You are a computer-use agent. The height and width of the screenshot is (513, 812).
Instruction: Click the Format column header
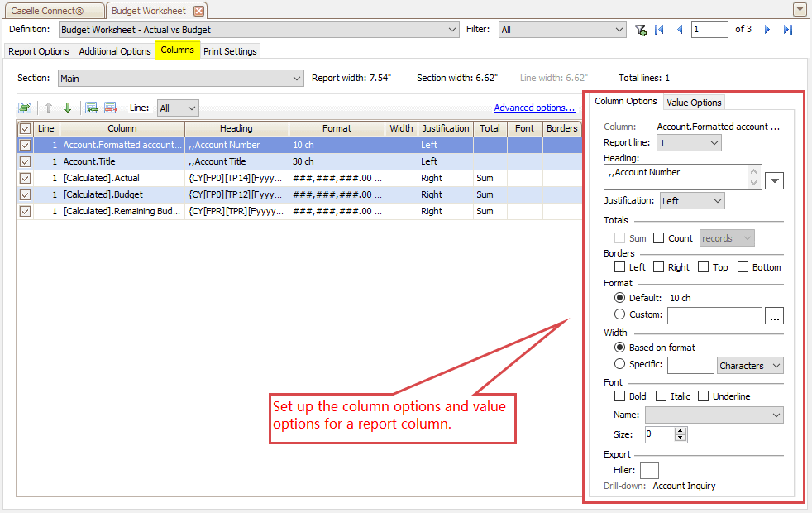pyautogui.click(x=337, y=128)
